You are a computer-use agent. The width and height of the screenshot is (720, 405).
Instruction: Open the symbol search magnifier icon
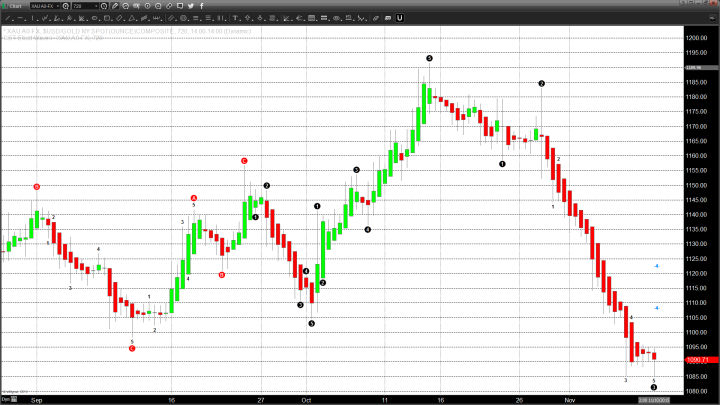66,6
